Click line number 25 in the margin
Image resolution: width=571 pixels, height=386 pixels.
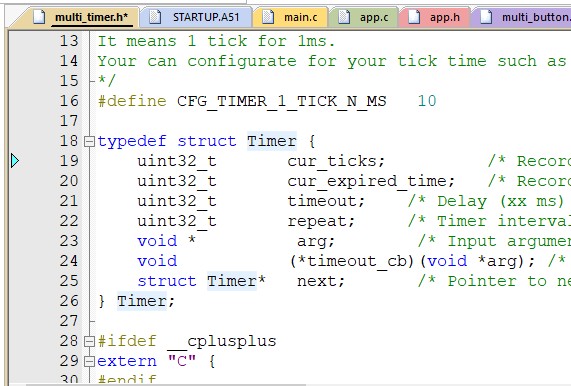[69, 281]
